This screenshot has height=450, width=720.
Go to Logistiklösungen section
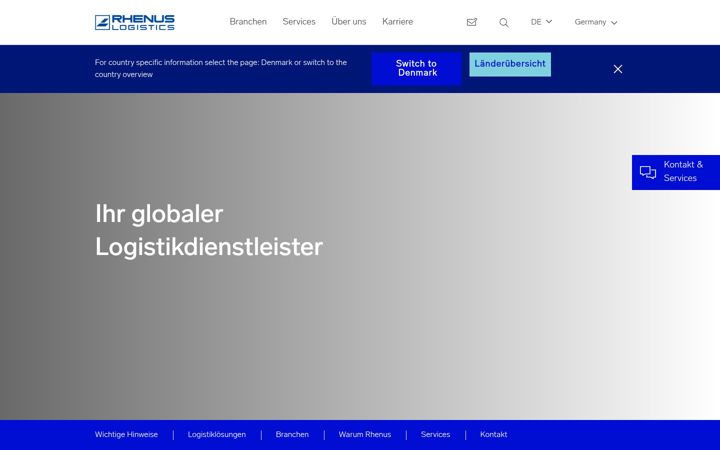[x=217, y=434]
